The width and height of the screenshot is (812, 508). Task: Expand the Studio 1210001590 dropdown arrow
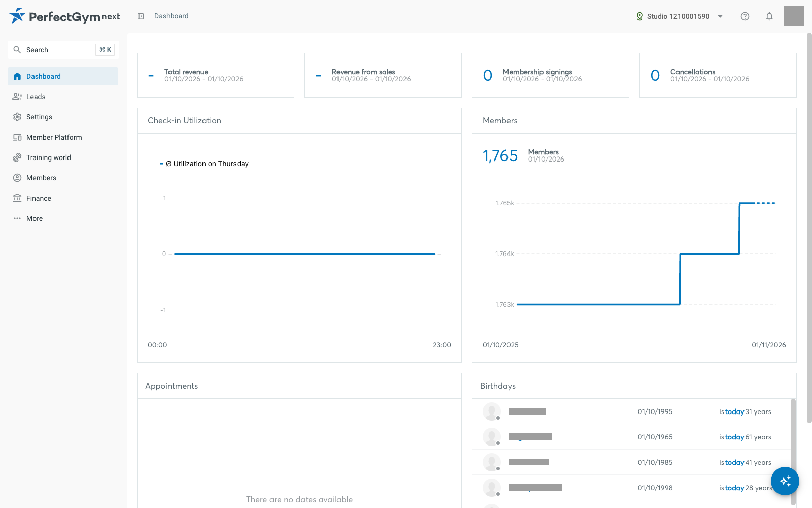coord(720,16)
